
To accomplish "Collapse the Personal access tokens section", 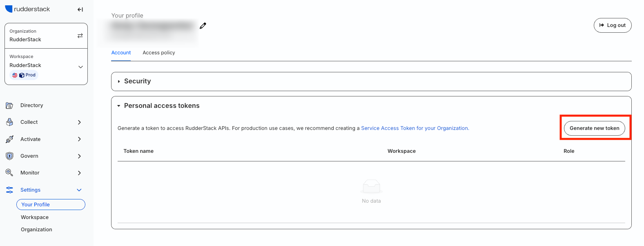I will point(119,106).
